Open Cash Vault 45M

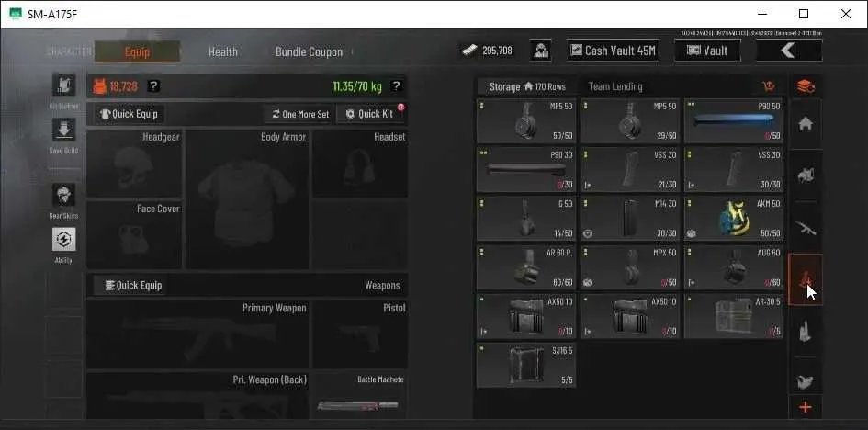tap(613, 51)
